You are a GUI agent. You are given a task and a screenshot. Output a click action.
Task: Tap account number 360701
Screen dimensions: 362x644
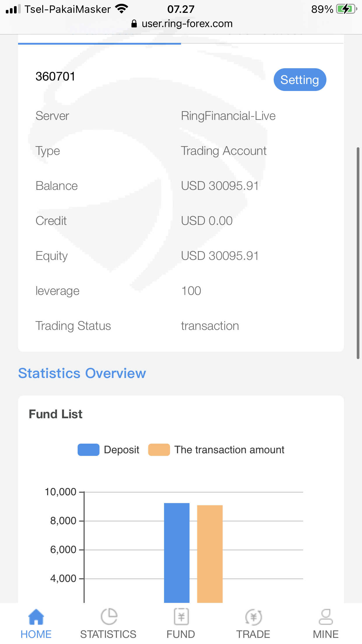coord(55,77)
